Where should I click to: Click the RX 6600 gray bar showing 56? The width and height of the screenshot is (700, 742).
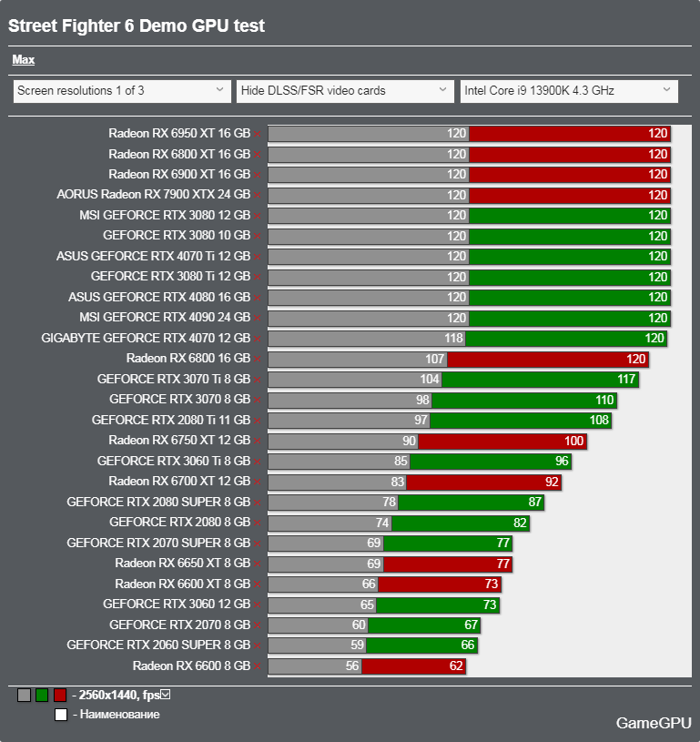pos(315,666)
